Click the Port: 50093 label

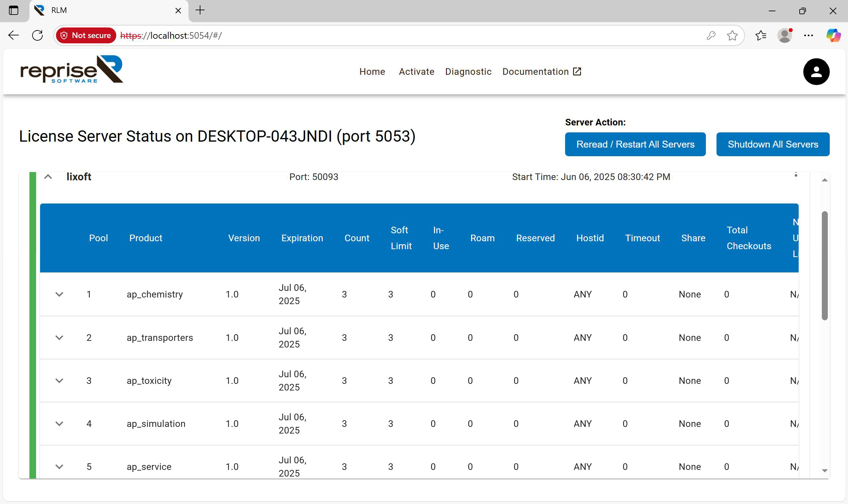[314, 177]
